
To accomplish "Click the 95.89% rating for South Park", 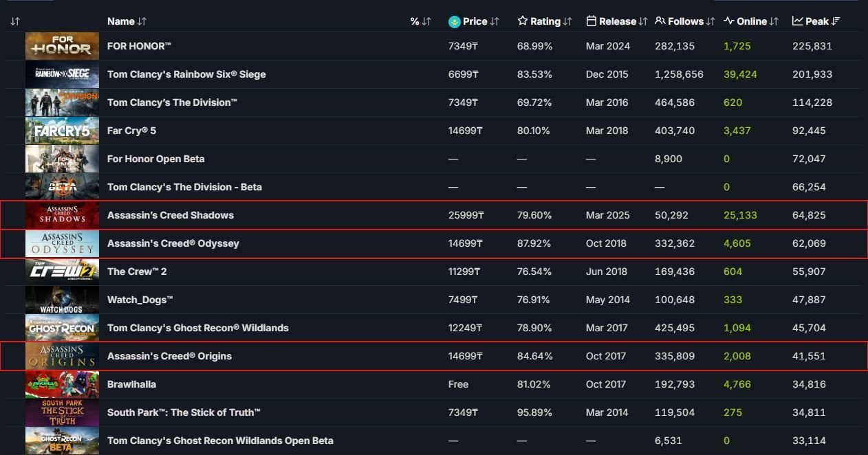I will tap(534, 412).
